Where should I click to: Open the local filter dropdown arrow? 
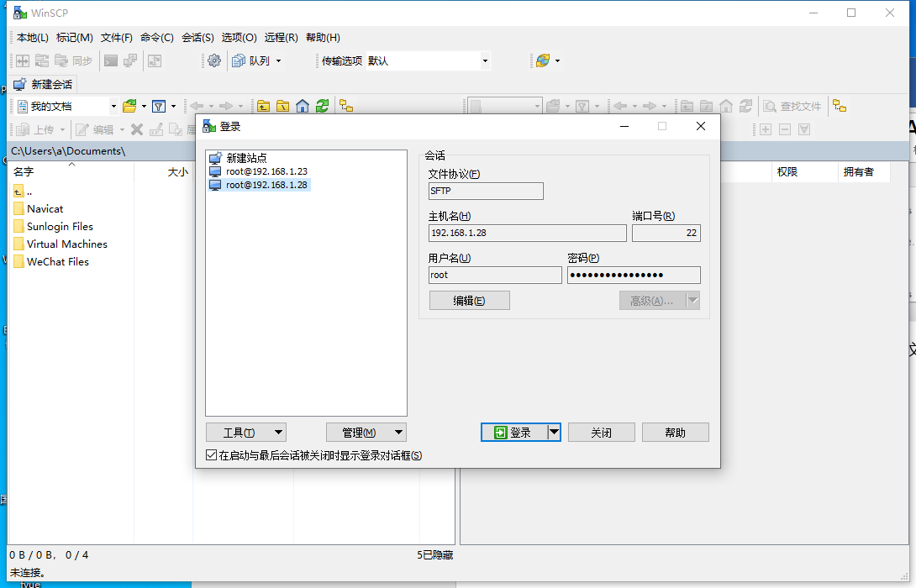coord(173,107)
